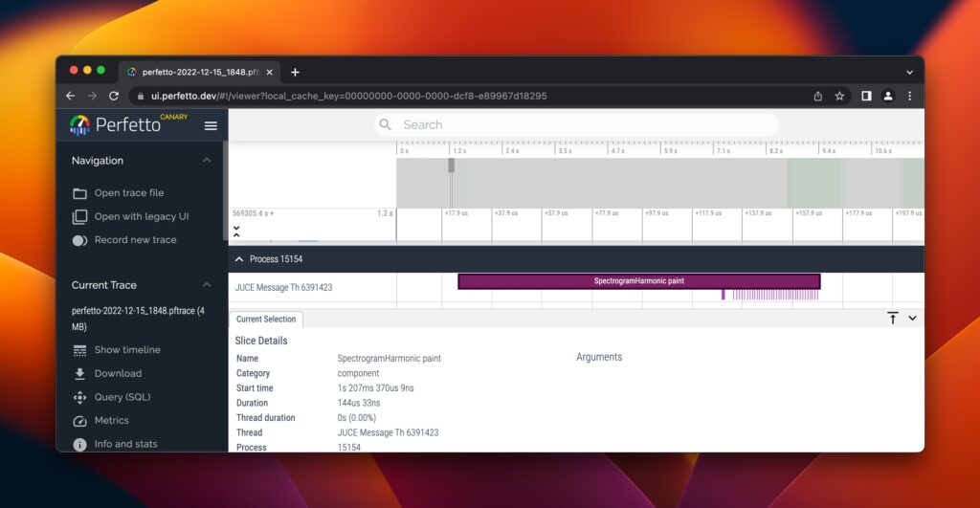The width and height of the screenshot is (980, 508).
Task: Click the Slice Details heading
Action: tap(261, 342)
